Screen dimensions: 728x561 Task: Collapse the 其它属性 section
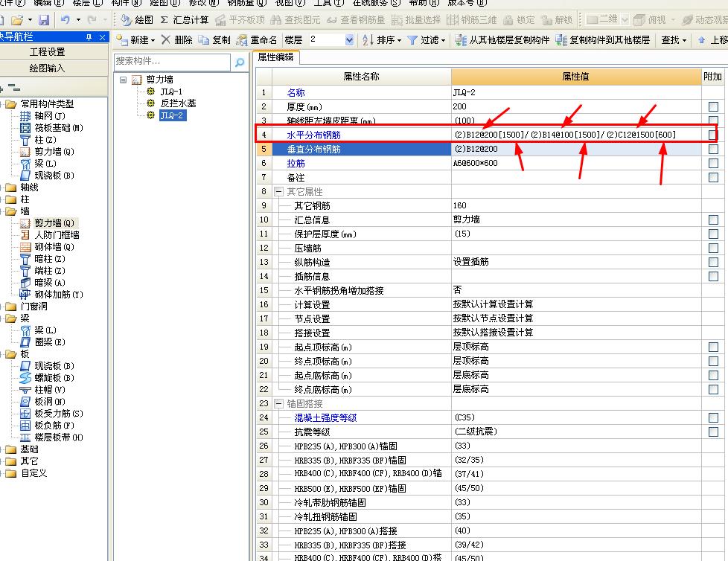(x=278, y=192)
